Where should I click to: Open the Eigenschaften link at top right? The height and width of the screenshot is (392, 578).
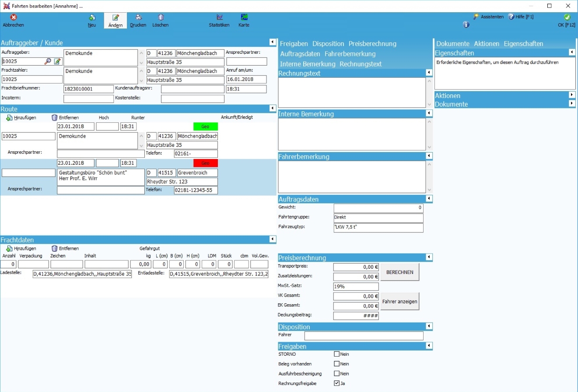pos(523,44)
